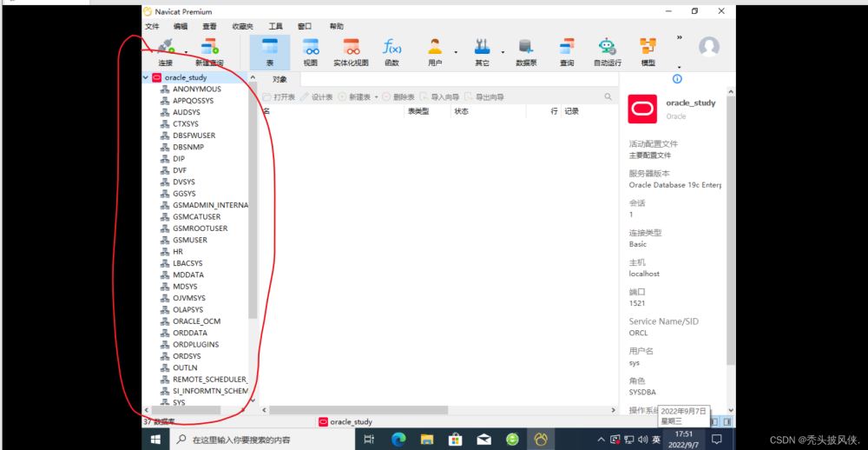Open the 帮助 (Help) menu

[x=336, y=26]
